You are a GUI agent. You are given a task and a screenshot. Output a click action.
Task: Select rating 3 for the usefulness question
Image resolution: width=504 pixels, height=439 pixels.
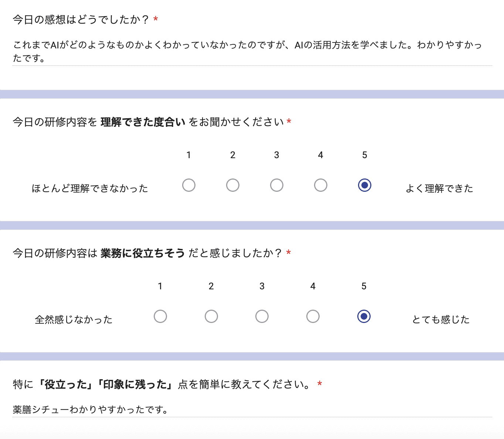pyautogui.click(x=262, y=316)
